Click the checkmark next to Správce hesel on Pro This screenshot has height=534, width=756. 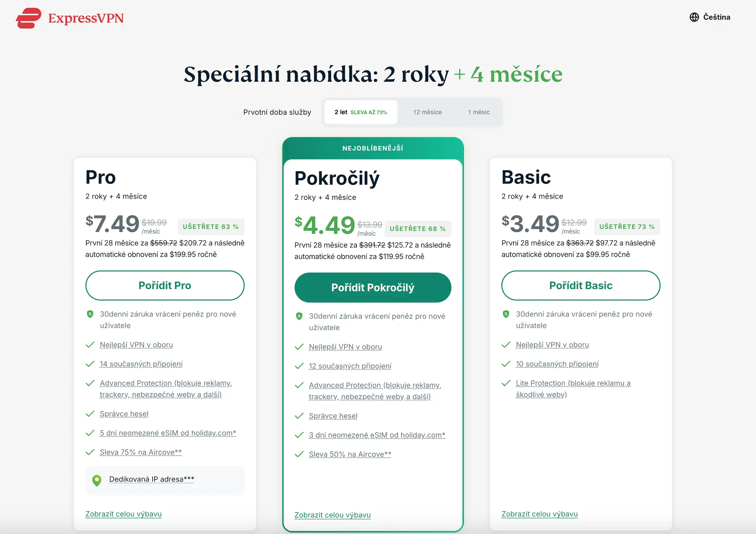[x=90, y=415]
